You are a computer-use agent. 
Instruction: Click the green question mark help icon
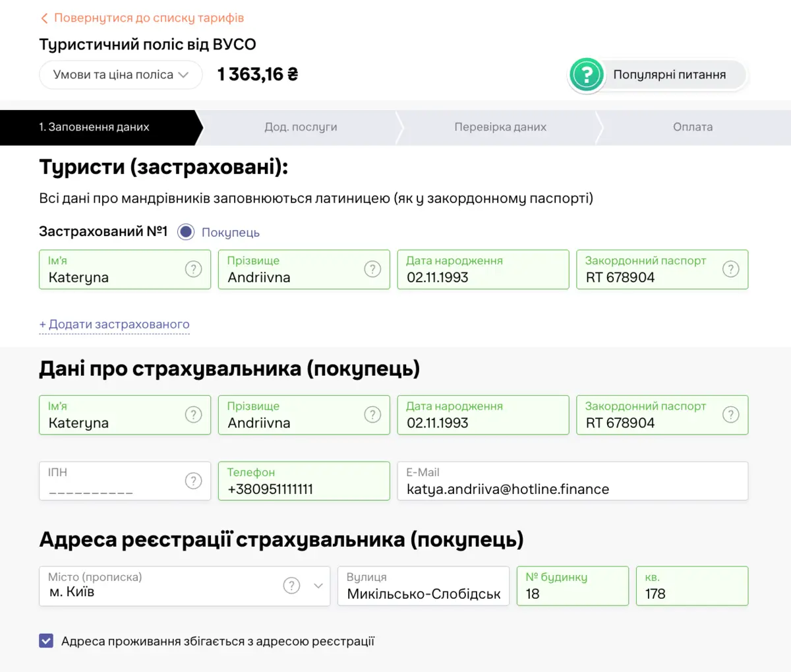(x=586, y=75)
